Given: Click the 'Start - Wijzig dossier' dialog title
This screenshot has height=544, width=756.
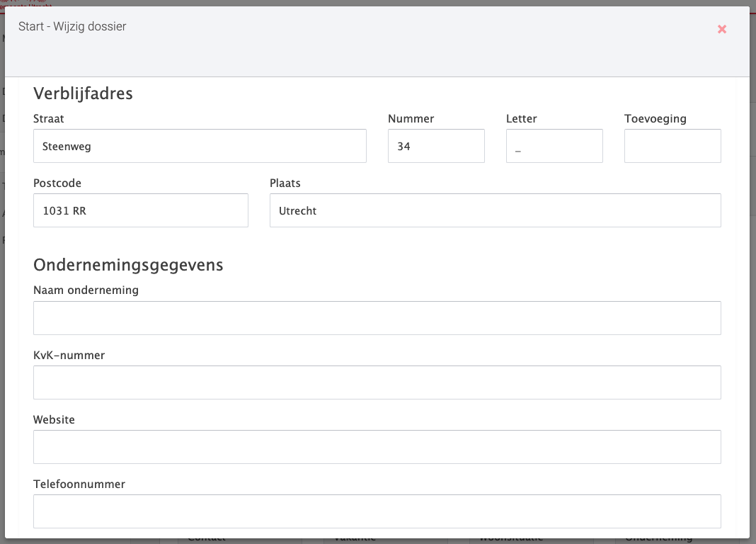Looking at the screenshot, I should pyautogui.click(x=72, y=27).
